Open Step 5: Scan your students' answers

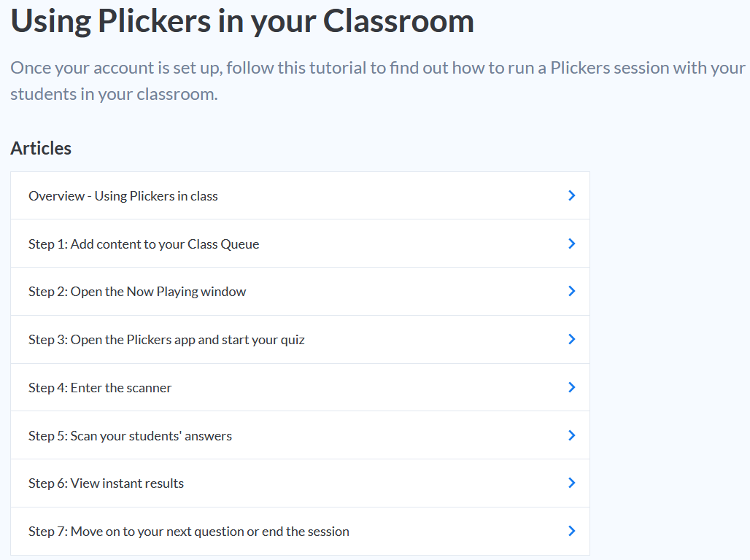[130, 436]
